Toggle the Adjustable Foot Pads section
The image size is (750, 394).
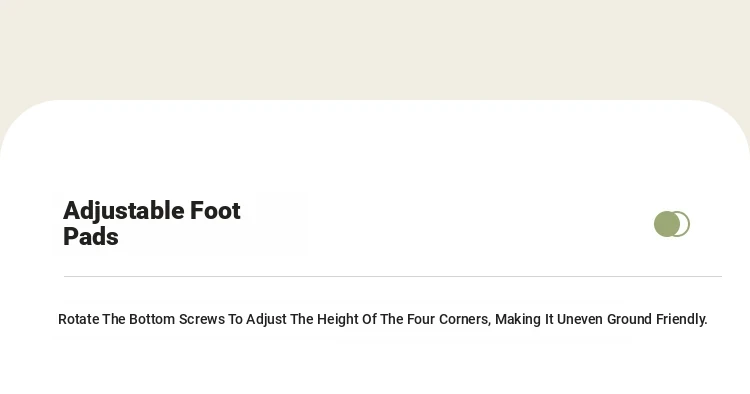click(672, 224)
